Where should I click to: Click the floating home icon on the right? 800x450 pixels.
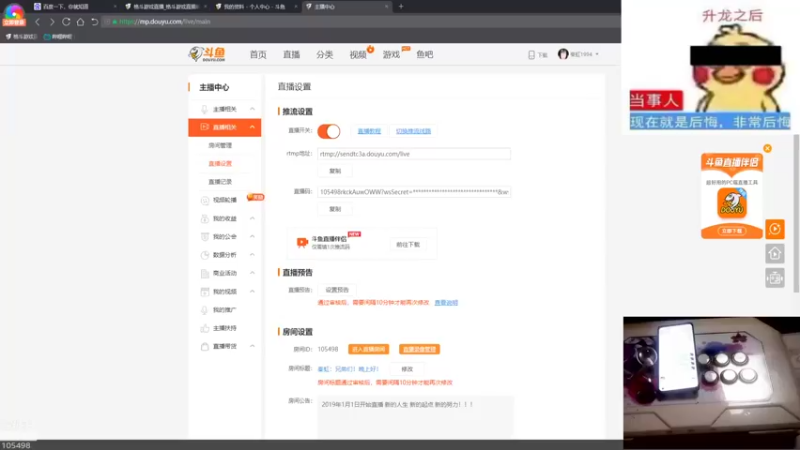[x=774, y=254]
